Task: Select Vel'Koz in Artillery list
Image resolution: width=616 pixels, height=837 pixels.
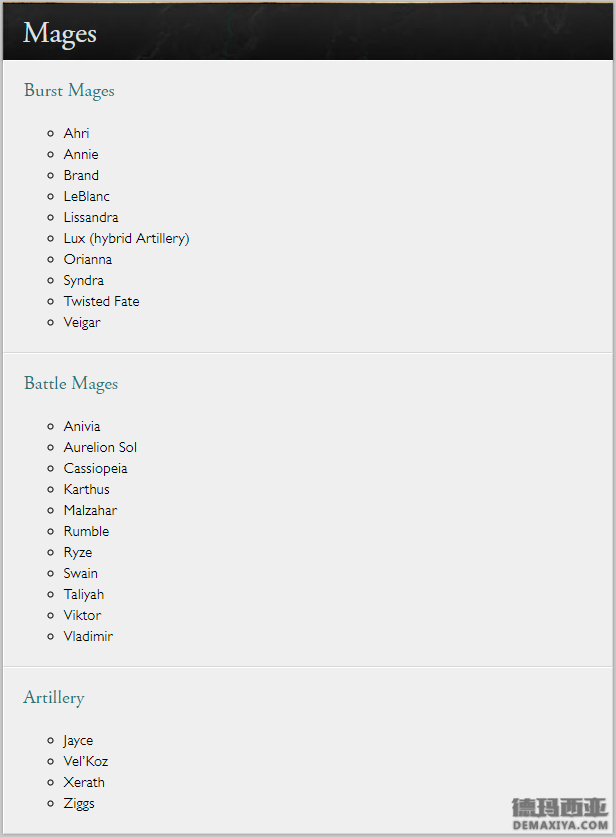Action: pyautogui.click(x=86, y=761)
